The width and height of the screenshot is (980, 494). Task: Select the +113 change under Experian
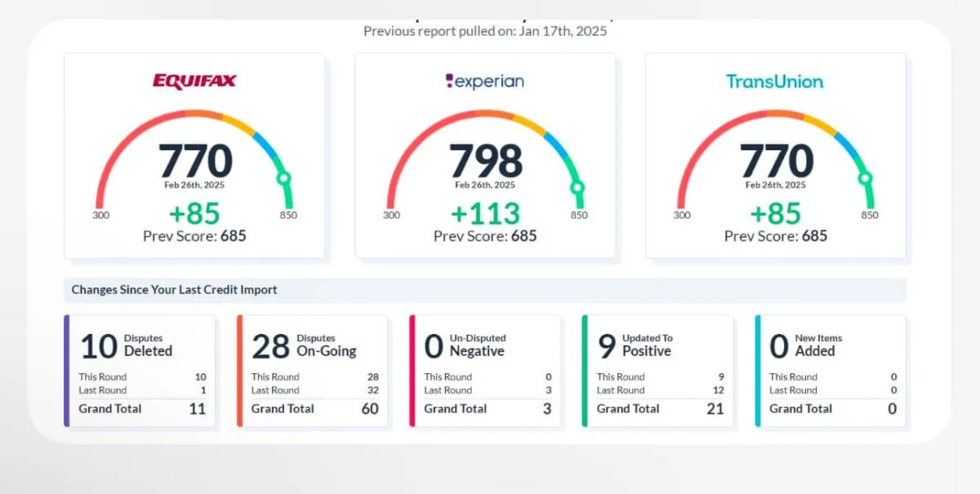485,213
